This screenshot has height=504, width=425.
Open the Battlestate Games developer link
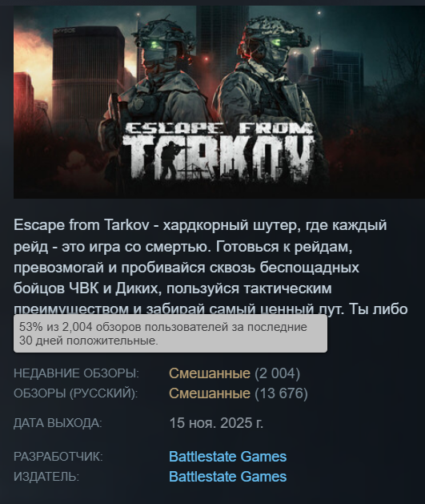point(227,457)
